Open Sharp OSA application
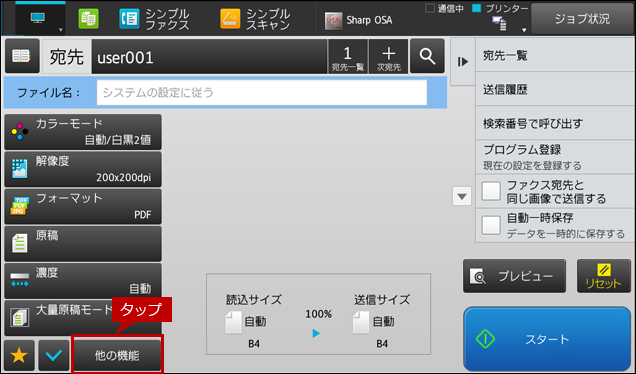The width and height of the screenshot is (636, 374). [x=359, y=20]
